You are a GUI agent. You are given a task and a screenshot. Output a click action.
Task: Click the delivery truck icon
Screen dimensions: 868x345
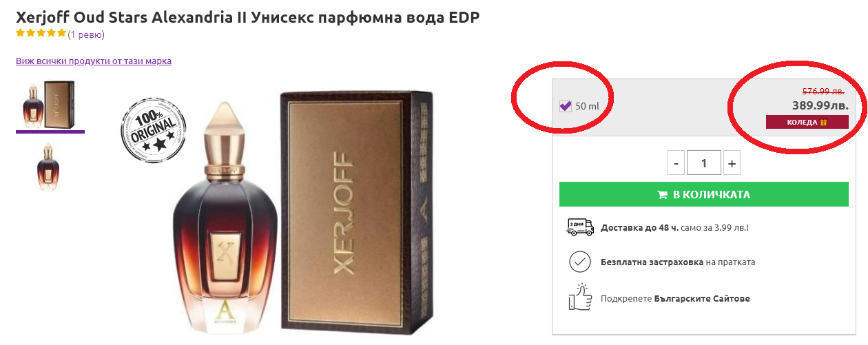(579, 227)
